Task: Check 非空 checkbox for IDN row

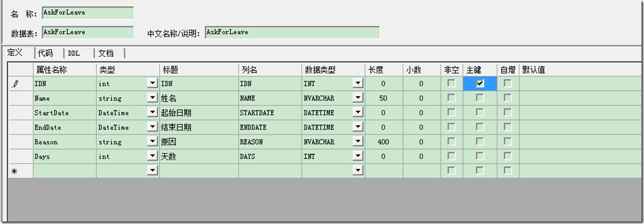Action: click(x=452, y=83)
